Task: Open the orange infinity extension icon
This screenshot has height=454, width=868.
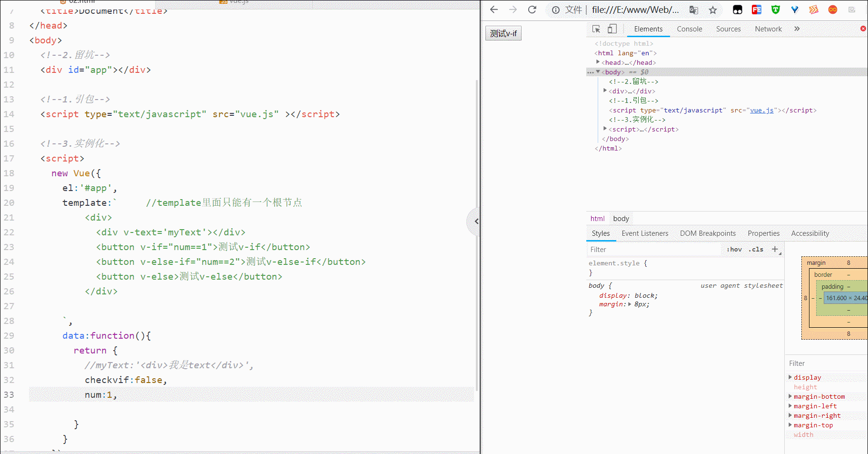Action: [833, 10]
